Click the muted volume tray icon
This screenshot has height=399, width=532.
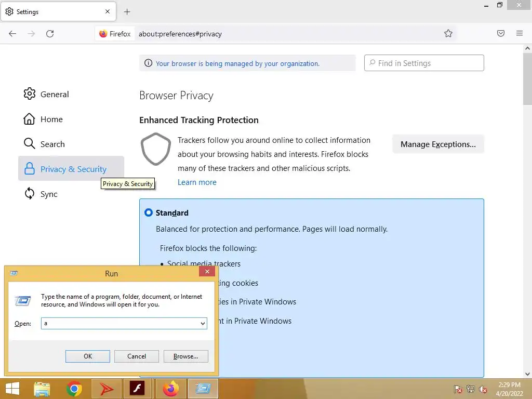483,389
